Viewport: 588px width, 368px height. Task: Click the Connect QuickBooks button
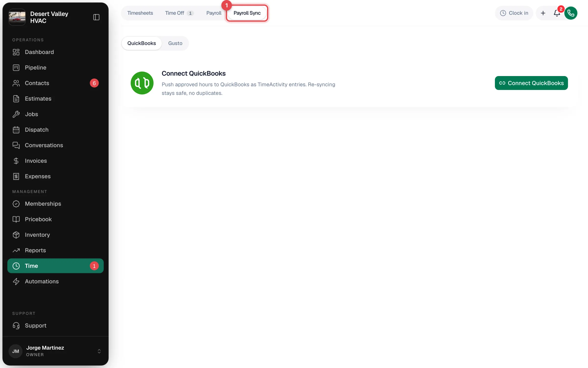tap(531, 83)
